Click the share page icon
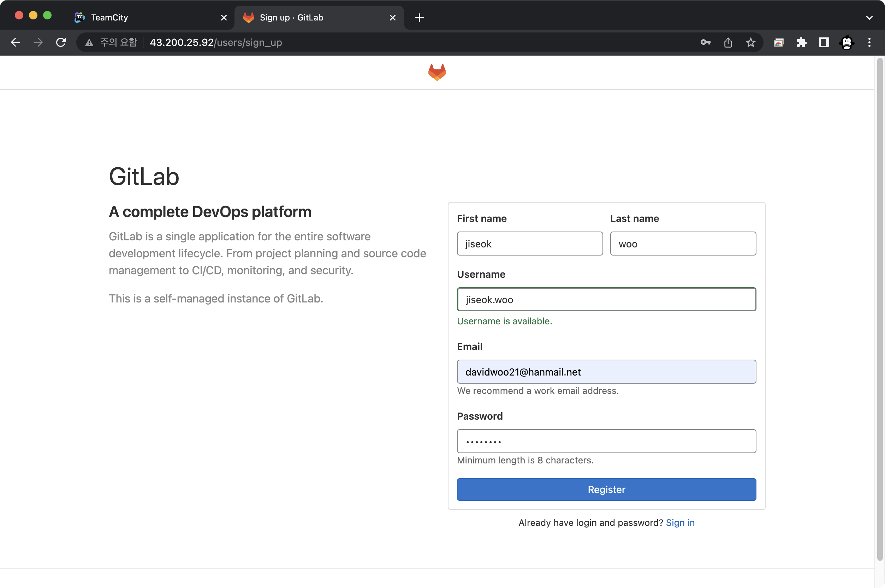885x588 pixels. [728, 42]
